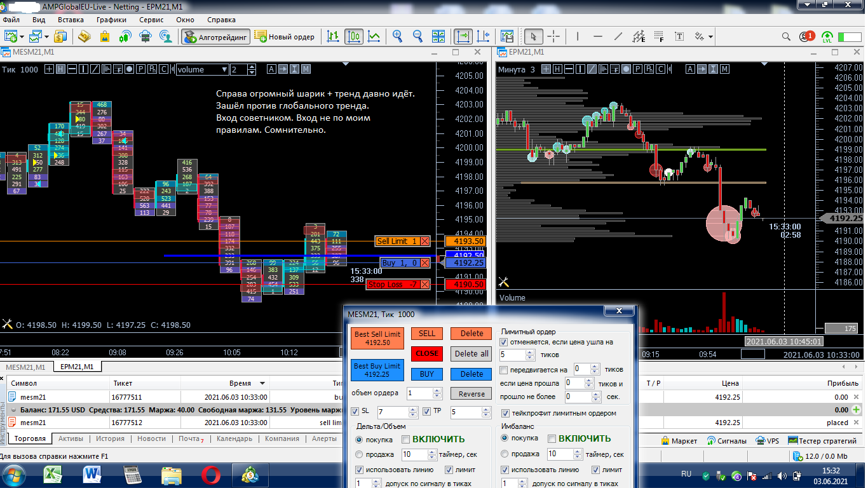The width and height of the screenshot is (868, 488).
Task: Select 'продажа' radio in Дельта/Объем
Action: [360, 454]
